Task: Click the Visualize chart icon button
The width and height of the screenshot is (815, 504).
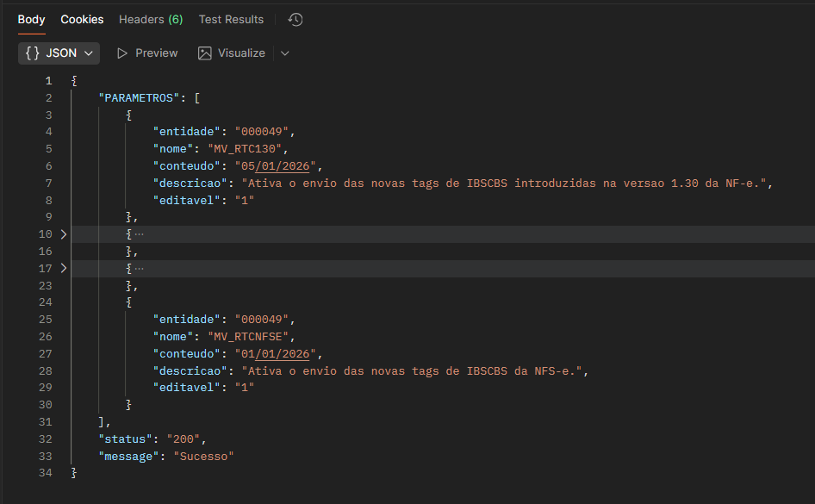Action: 205,53
